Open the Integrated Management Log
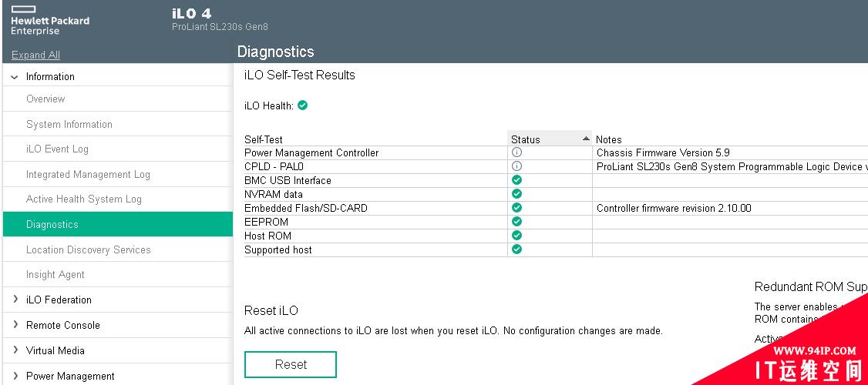 click(88, 174)
